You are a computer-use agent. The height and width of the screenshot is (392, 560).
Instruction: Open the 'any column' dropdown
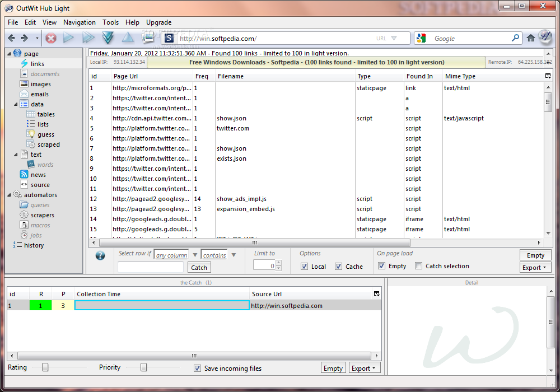pyautogui.click(x=195, y=255)
